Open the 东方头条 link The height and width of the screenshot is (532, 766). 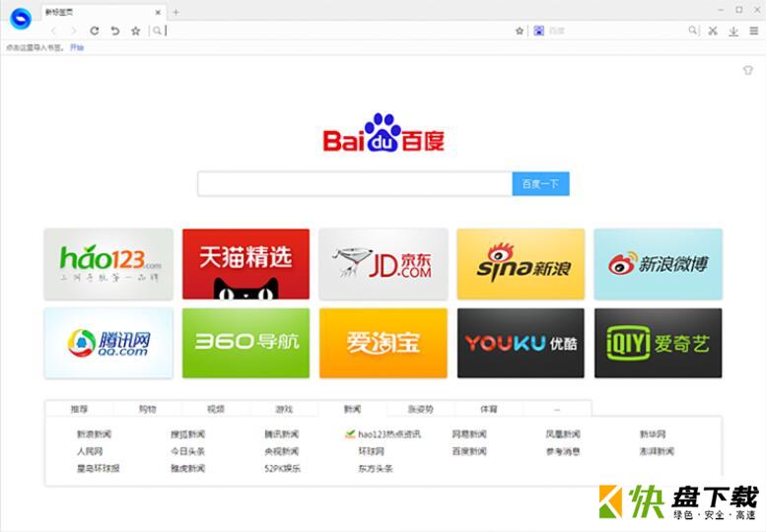[376, 468]
